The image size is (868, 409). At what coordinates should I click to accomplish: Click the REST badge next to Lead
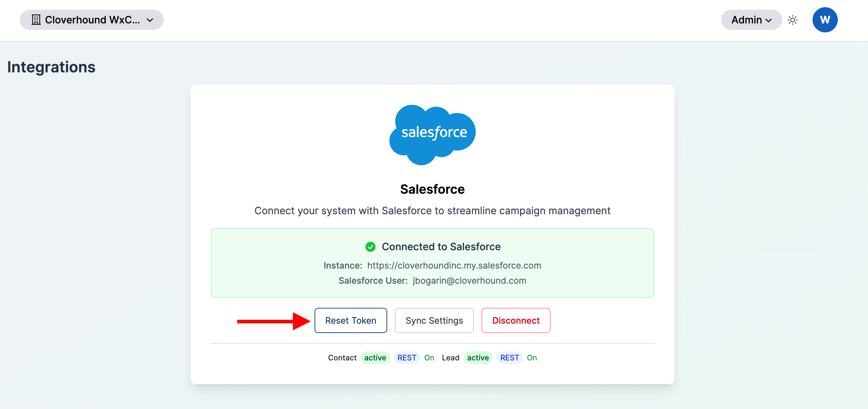510,358
